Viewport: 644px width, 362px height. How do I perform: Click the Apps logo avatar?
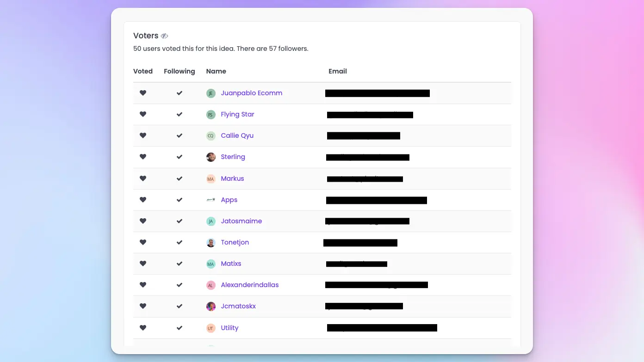pos(211,200)
